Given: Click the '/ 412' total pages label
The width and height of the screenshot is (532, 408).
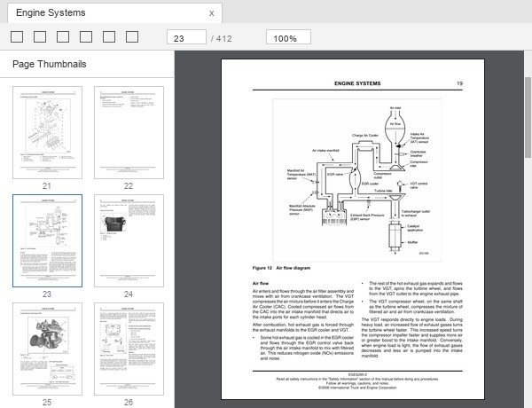Looking at the screenshot, I should pos(222,39).
